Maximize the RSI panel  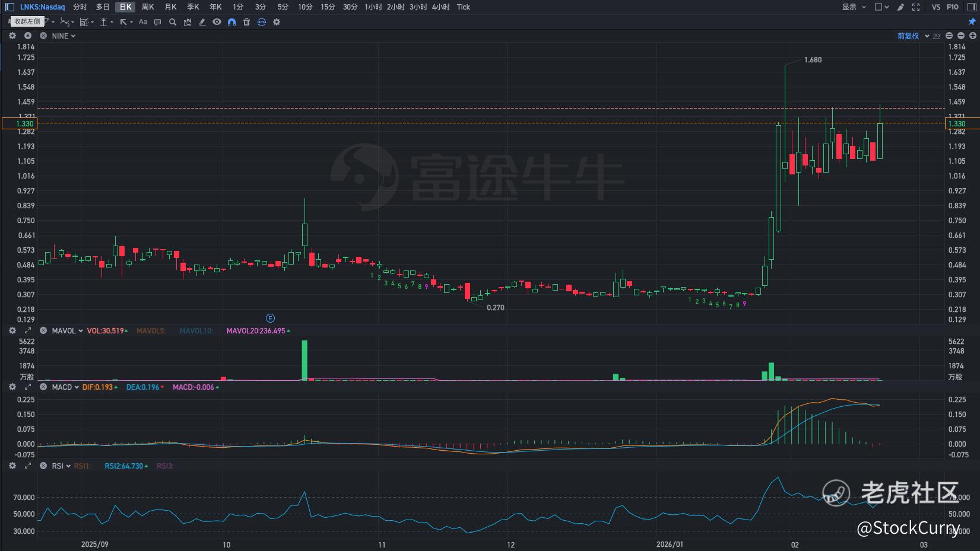point(28,466)
